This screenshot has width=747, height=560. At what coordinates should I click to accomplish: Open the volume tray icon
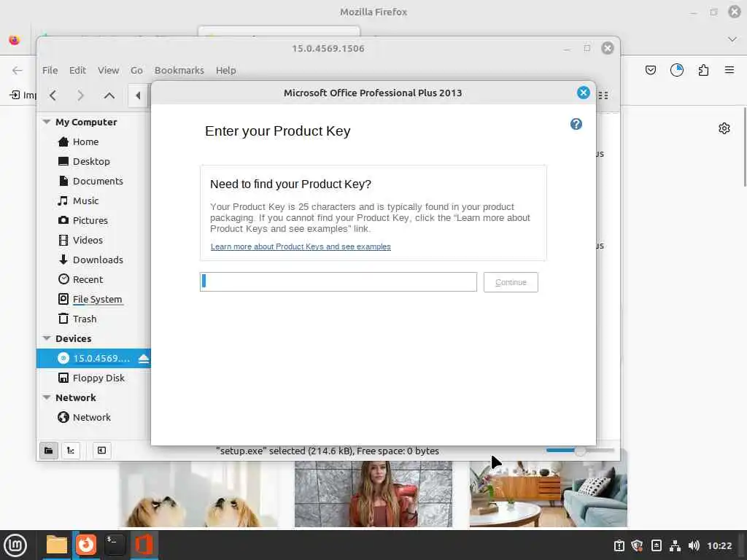pos(694,545)
